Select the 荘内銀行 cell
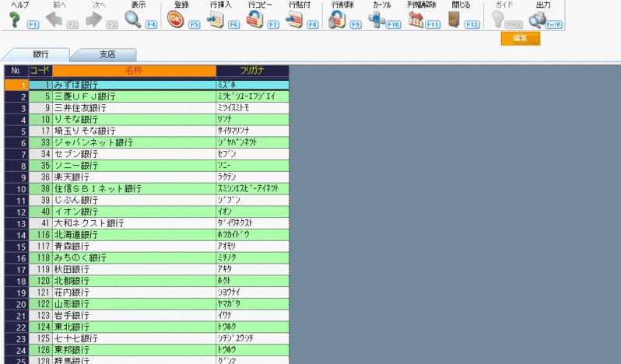Screen dimensions: 621x364 click(x=135, y=292)
